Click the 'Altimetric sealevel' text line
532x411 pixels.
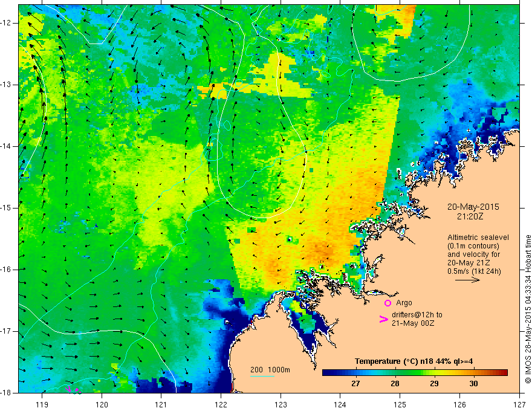478,238
